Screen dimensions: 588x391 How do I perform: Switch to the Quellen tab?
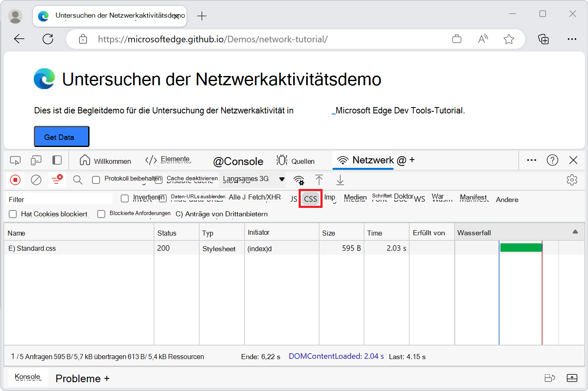[x=297, y=160]
